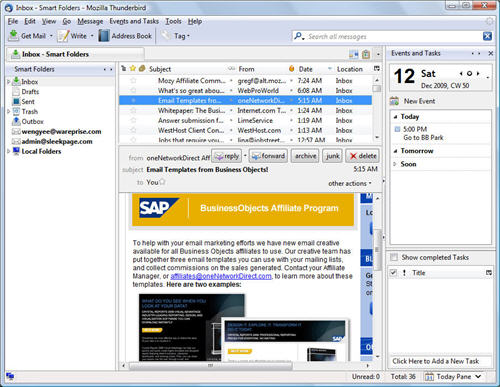Click the thread column icon
The image size is (500, 387).
124,69
